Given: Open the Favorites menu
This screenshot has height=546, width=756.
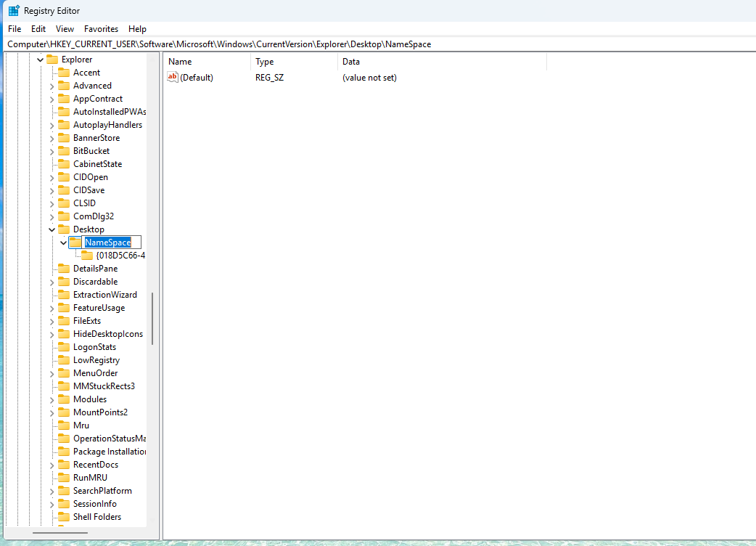Looking at the screenshot, I should tap(101, 28).
